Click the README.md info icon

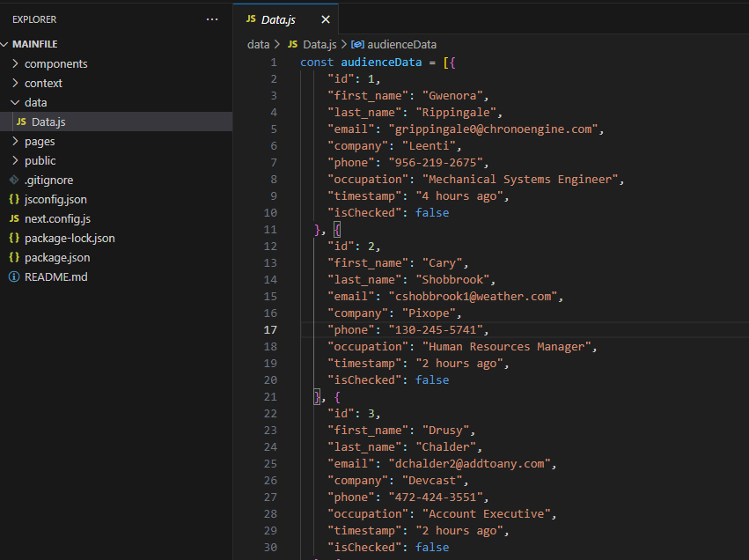(x=14, y=276)
